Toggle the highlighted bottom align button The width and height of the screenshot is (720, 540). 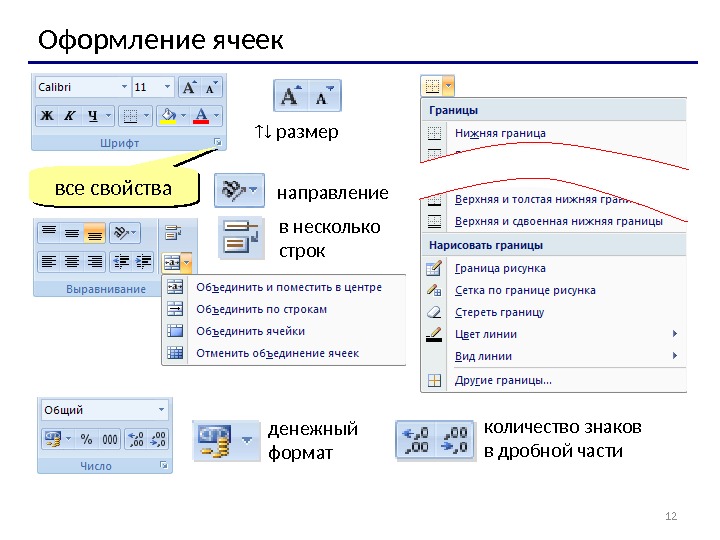94,233
